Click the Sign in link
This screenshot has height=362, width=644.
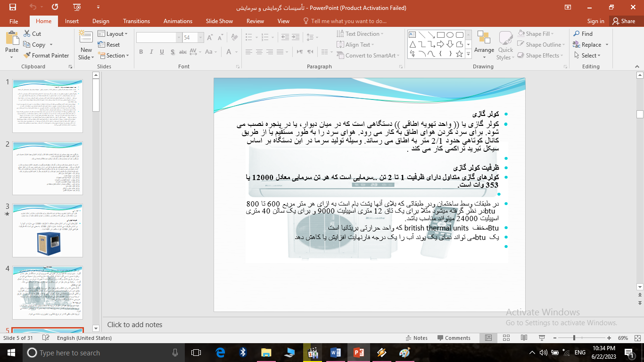click(595, 21)
